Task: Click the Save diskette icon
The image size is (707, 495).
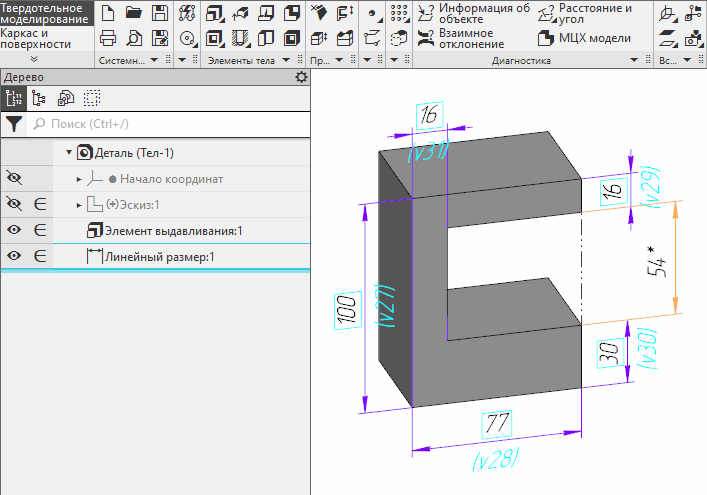Action: click(159, 13)
